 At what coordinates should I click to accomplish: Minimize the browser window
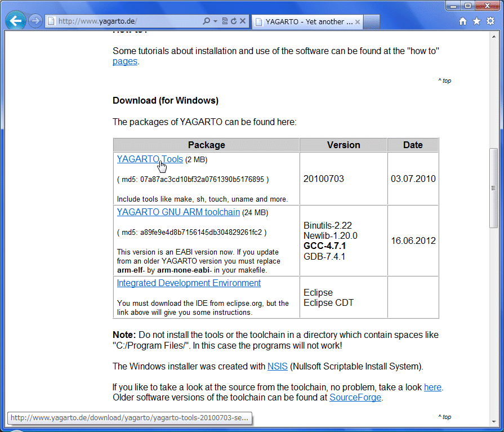[x=453, y=6]
